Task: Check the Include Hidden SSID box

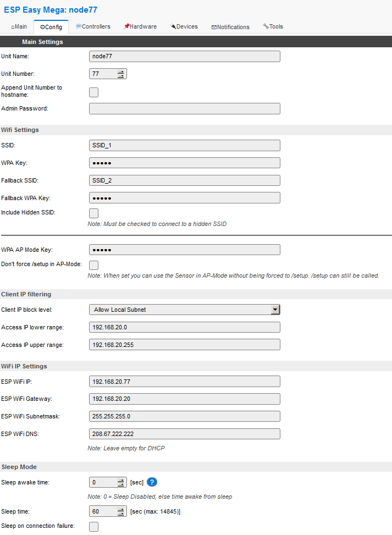Action: [93, 213]
